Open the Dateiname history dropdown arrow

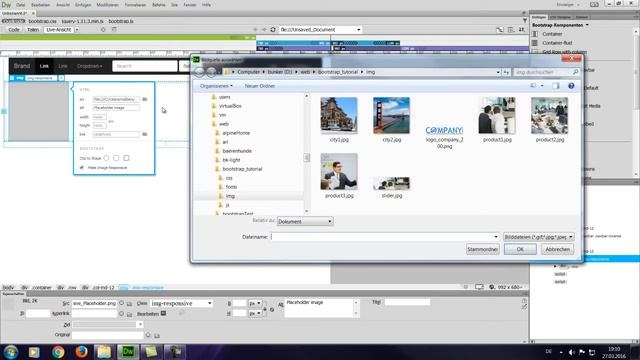coord(496,237)
